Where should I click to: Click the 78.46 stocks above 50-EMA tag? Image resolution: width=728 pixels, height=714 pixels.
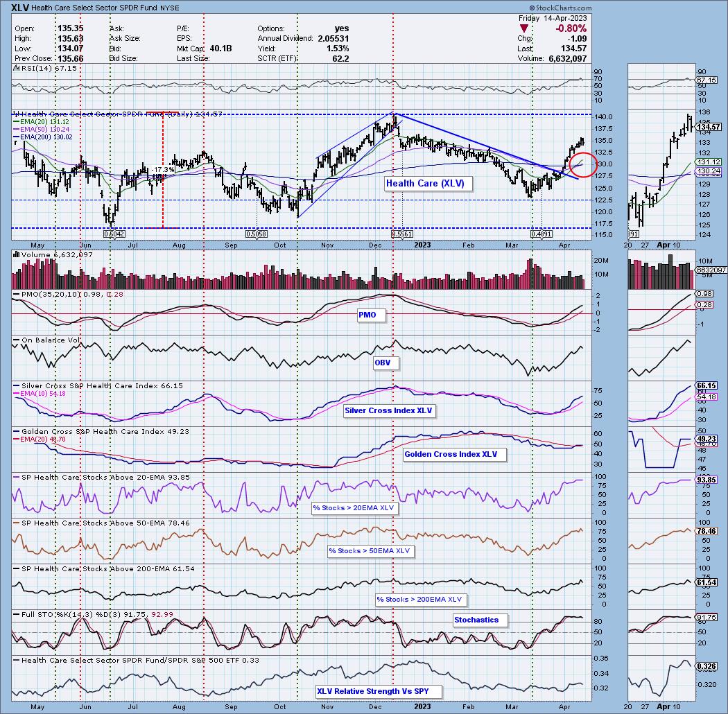click(707, 530)
